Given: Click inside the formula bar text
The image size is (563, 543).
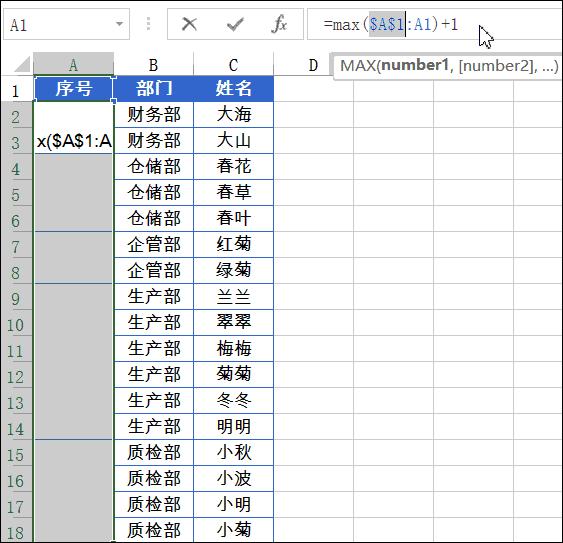Looking at the screenshot, I should tap(390, 24).
